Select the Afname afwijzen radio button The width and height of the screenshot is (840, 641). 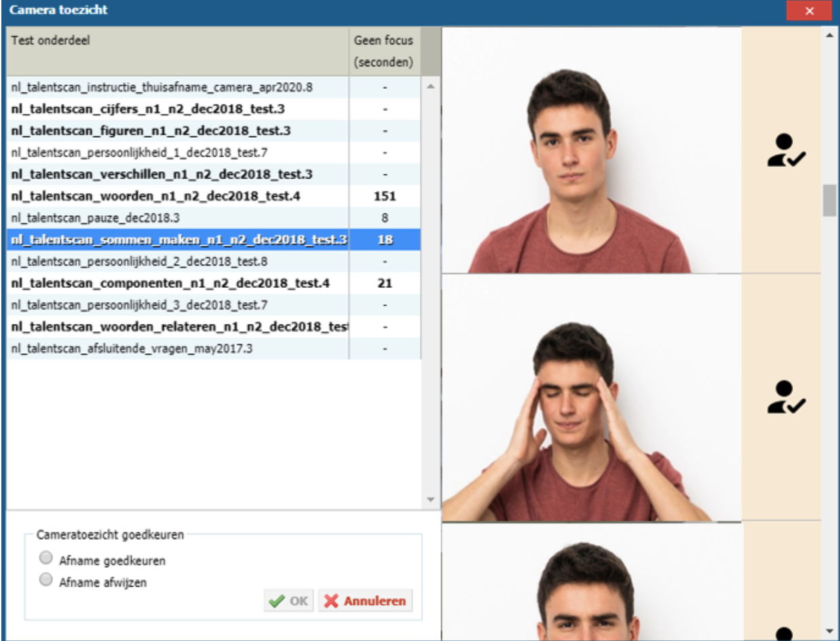pos(46,581)
